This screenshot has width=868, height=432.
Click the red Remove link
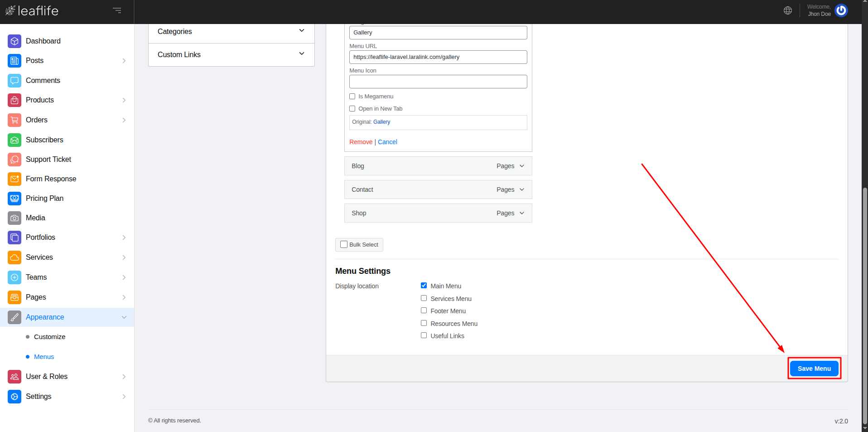(361, 142)
